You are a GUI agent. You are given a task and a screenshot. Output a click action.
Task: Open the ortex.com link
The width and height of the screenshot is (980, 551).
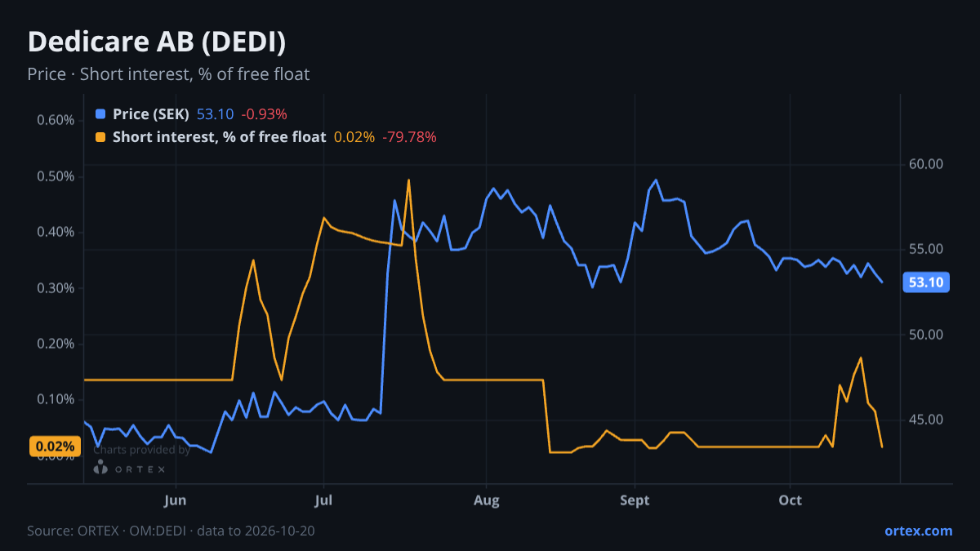[x=918, y=531]
